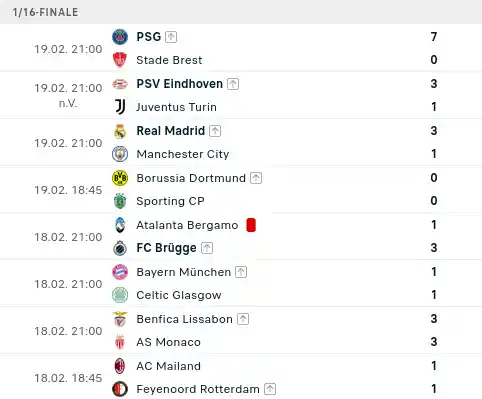Click advancing arrow icon beside FC Brügge
This screenshot has width=482, height=399.
pyautogui.click(x=207, y=248)
